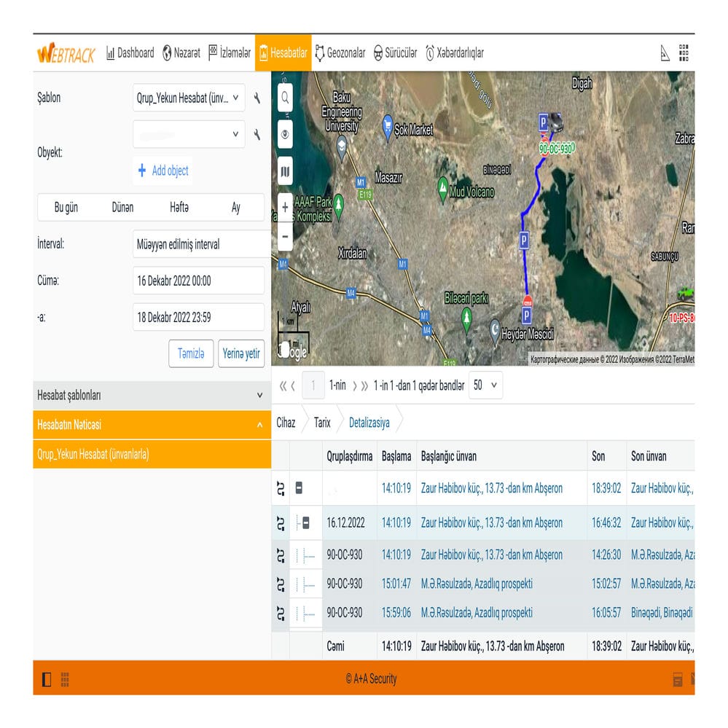
Task: Toggle map visibility eye icon
Action: tap(284, 135)
